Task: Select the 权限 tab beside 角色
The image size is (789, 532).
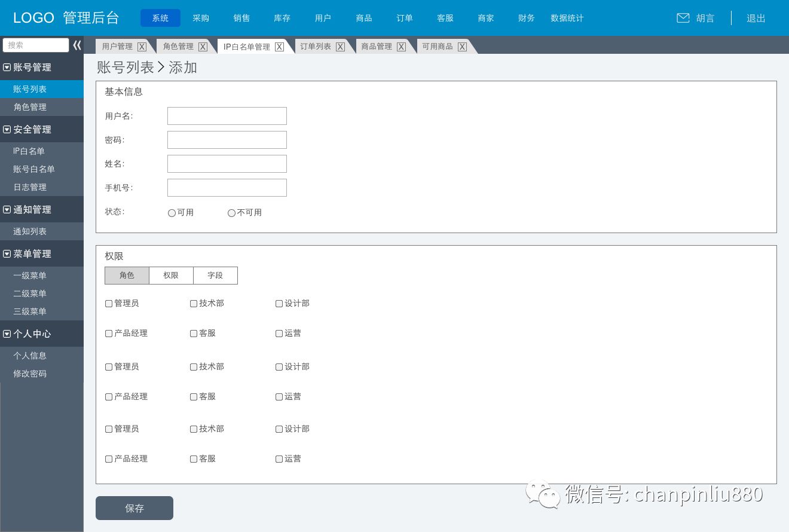Action: 171,276
